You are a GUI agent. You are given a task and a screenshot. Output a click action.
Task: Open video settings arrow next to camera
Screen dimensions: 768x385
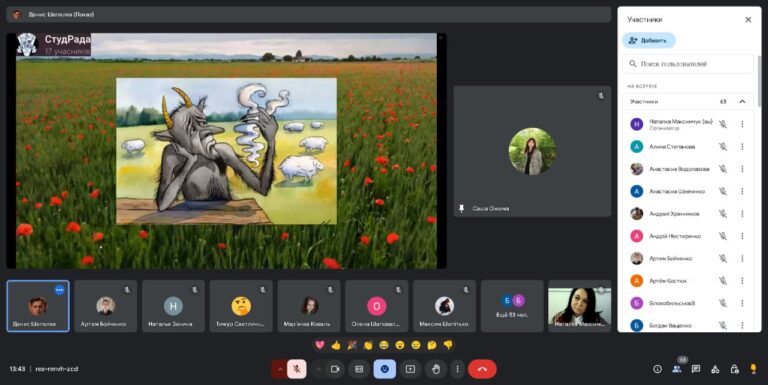tap(318, 369)
